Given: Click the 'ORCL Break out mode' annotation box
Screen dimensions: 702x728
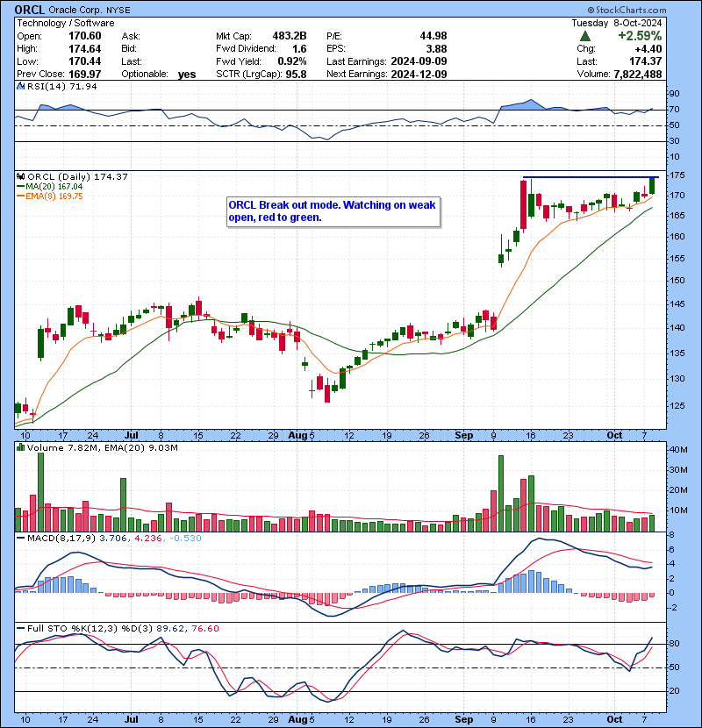Looking at the screenshot, I should tap(333, 211).
